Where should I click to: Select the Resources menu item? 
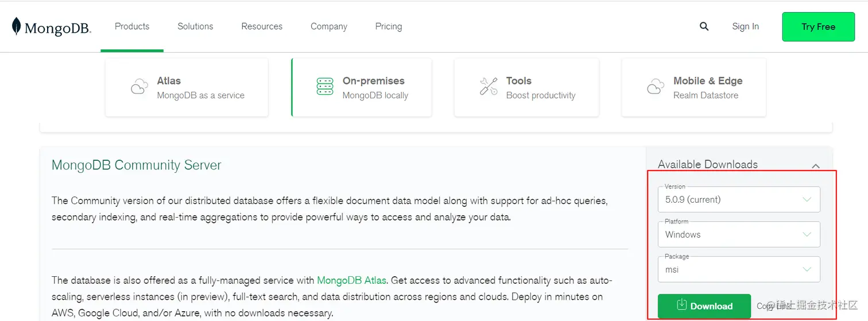coord(262,26)
